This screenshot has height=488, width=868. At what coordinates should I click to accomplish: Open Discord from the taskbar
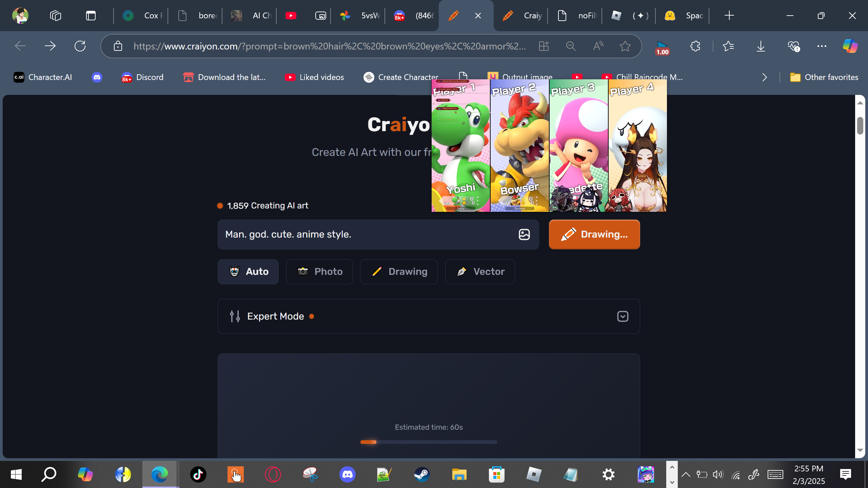click(x=348, y=474)
